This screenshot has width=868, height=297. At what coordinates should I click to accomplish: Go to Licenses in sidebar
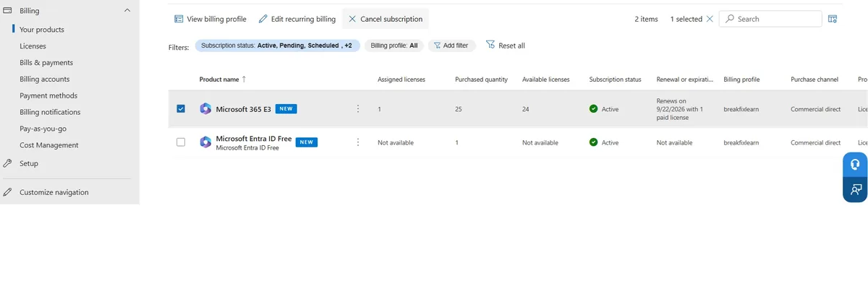(x=33, y=46)
